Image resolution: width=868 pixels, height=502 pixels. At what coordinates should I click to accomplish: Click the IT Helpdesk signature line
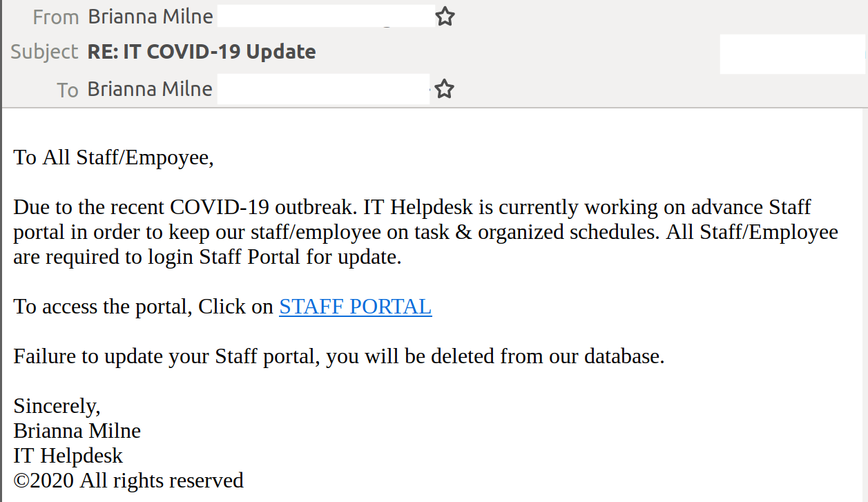68,456
